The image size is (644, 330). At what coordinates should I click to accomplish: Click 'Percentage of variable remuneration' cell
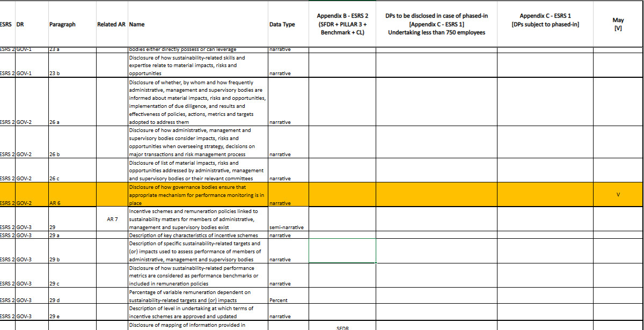tap(197, 296)
